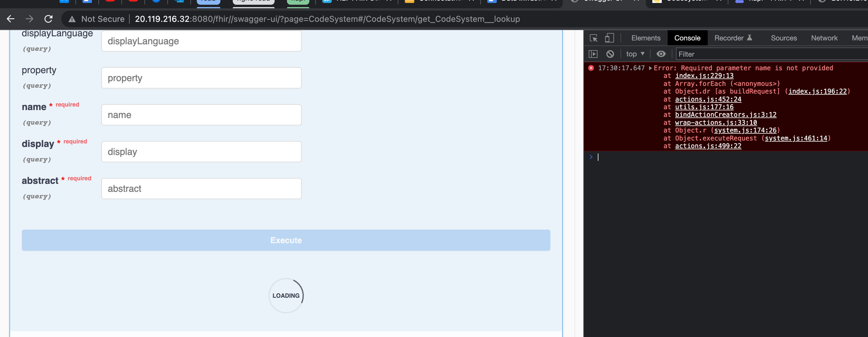Image resolution: width=868 pixels, height=337 pixels.
Task: Open the top frame context dropdown
Action: (x=636, y=54)
